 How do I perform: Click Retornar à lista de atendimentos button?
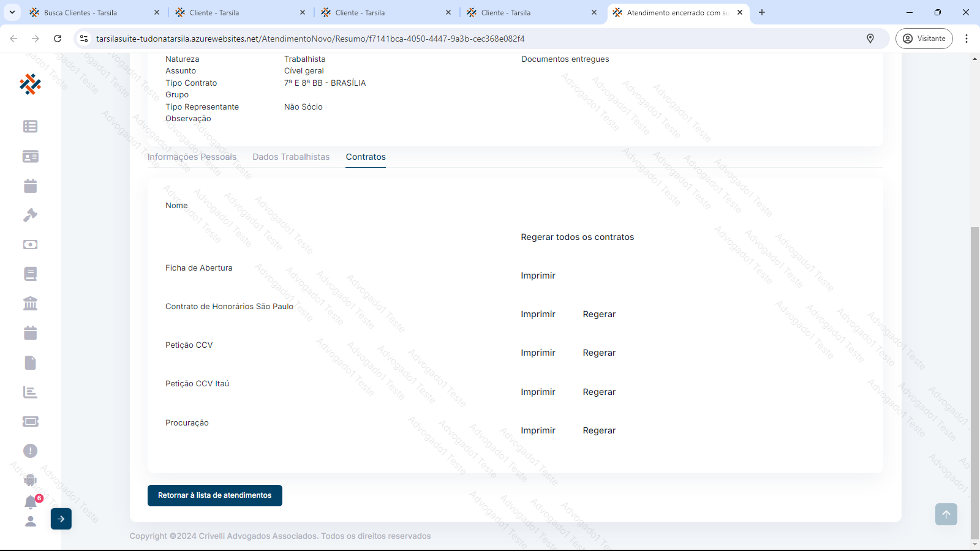215,496
